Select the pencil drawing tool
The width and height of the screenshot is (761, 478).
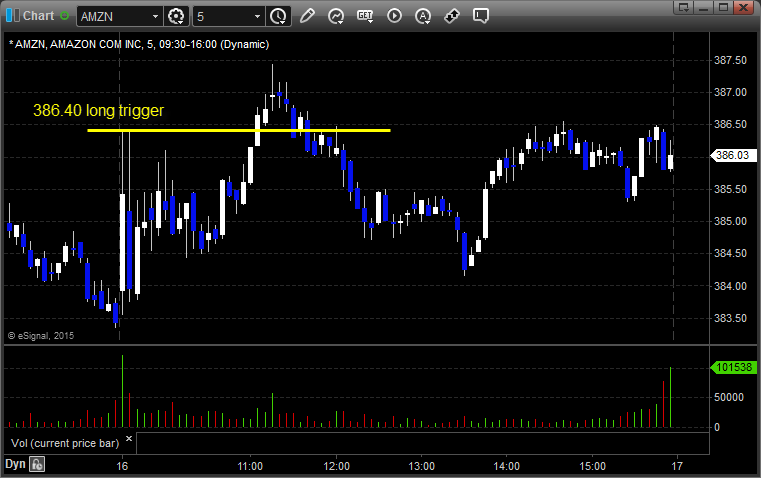pyautogui.click(x=307, y=16)
